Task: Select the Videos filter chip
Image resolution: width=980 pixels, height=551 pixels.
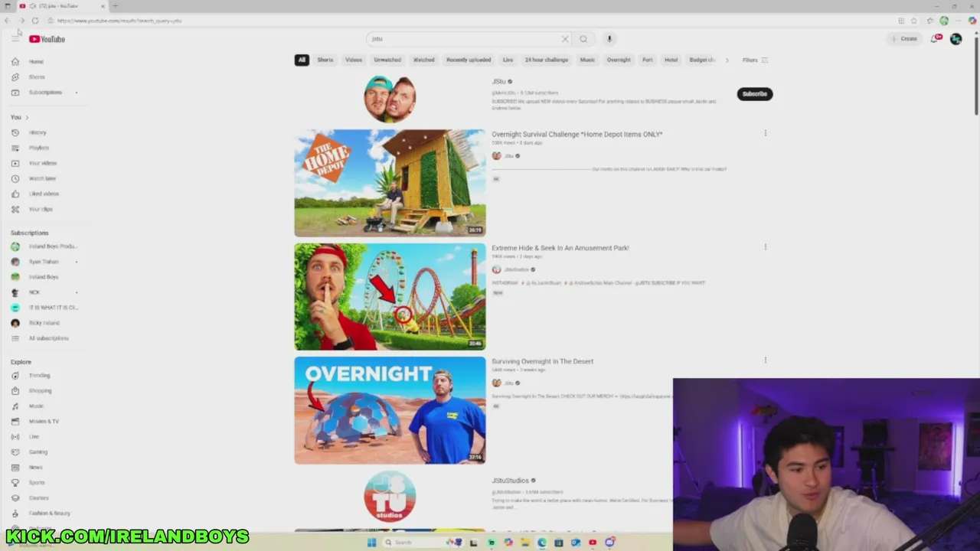Action: click(x=354, y=60)
